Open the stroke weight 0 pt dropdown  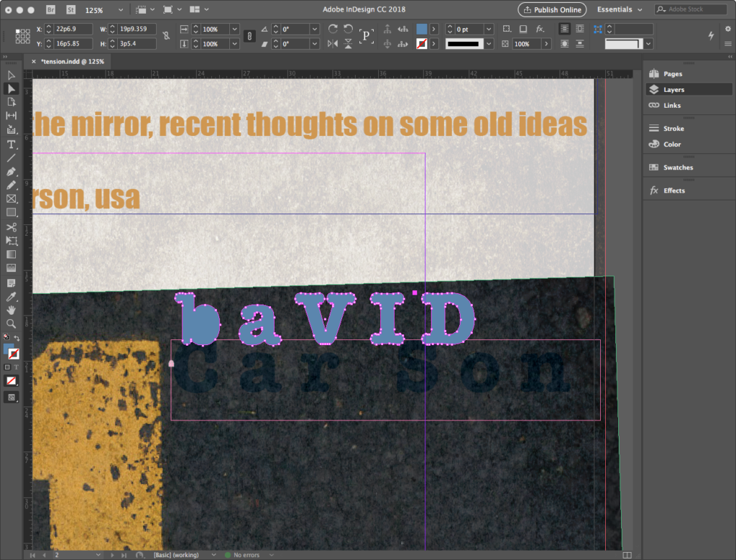489,29
